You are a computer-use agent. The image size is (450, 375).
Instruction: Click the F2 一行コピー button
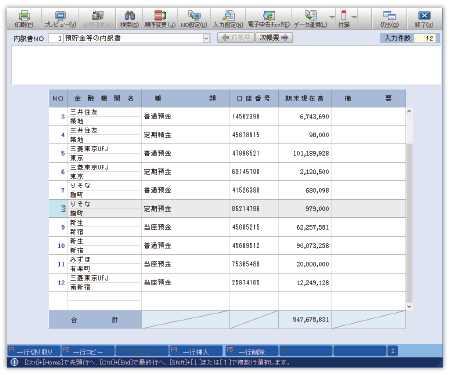[x=88, y=351]
